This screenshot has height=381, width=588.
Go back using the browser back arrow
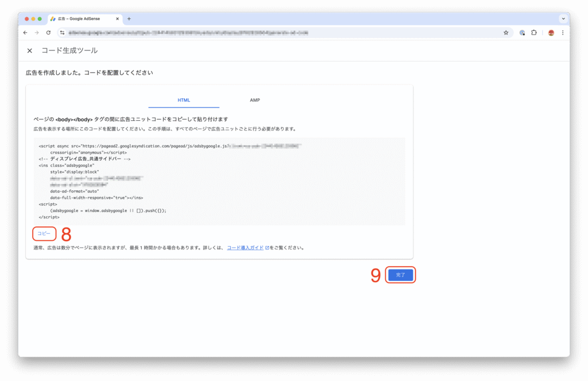25,33
